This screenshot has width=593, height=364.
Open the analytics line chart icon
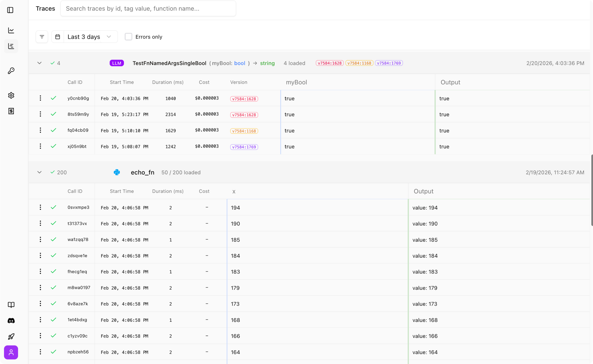pyautogui.click(x=11, y=30)
